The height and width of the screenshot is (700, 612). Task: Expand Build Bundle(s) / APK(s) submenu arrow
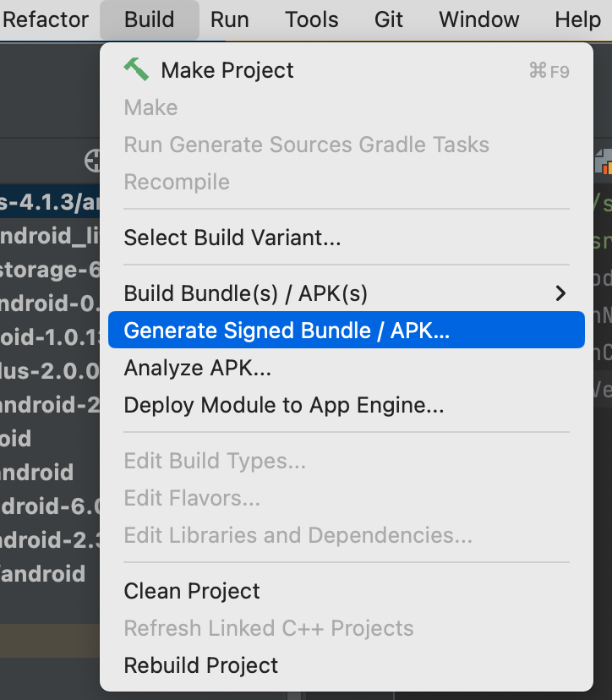point(560,293)
